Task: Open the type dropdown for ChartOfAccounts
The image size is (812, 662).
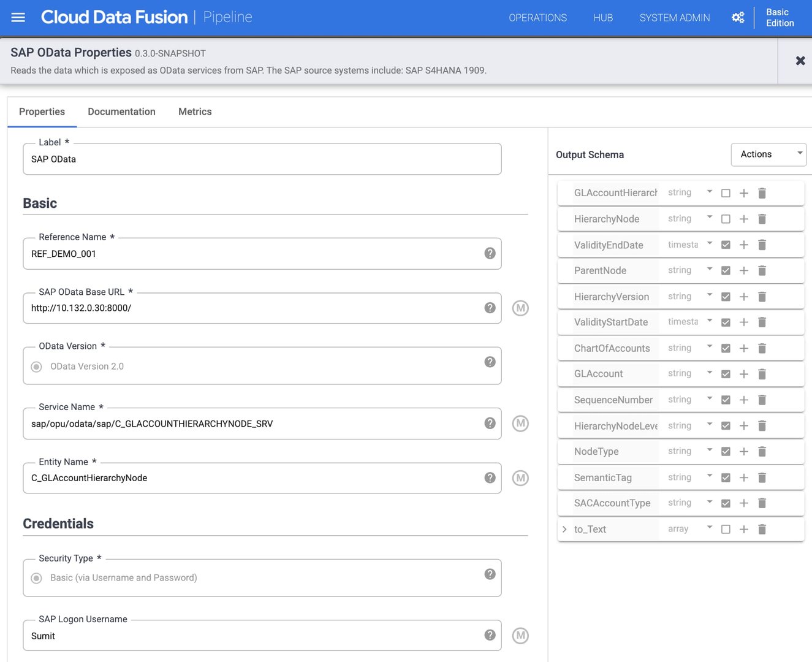Action: click(709, 348)
